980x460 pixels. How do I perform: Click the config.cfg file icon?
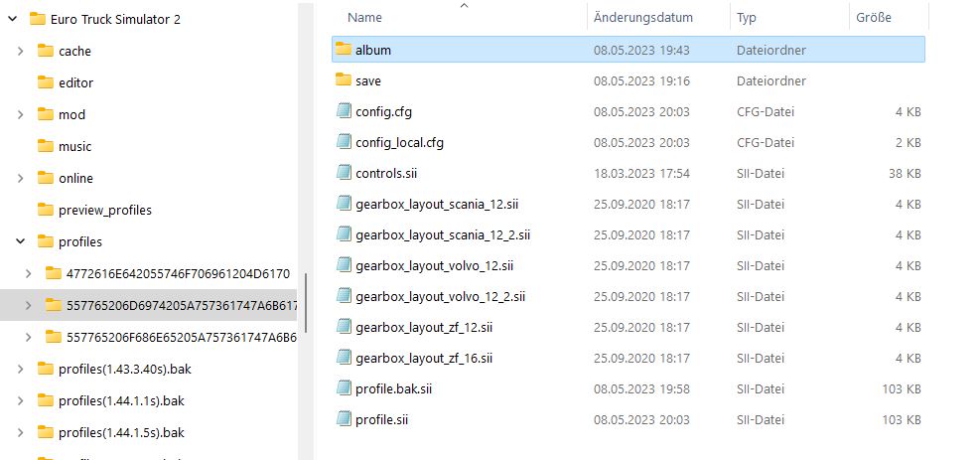(x=344, y=111)
